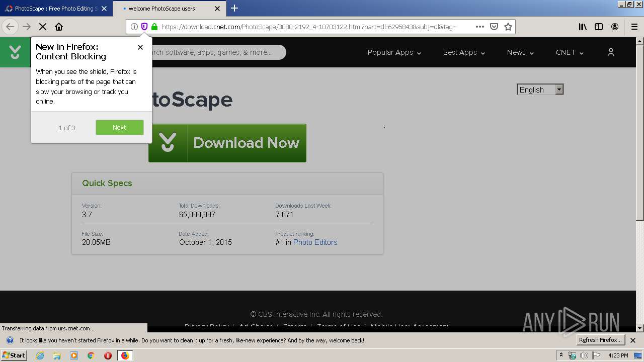
Task: Switch to Welcome PhotoScape users tab
Action: 169,9
